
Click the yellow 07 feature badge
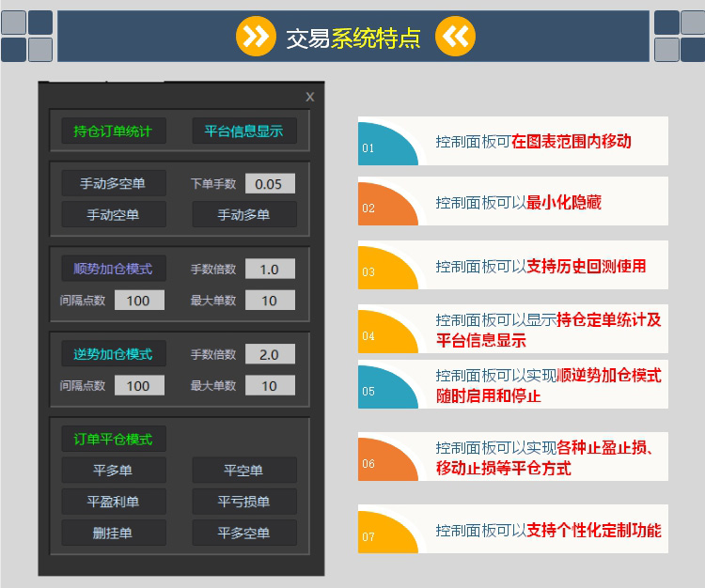tap(387, 532)
